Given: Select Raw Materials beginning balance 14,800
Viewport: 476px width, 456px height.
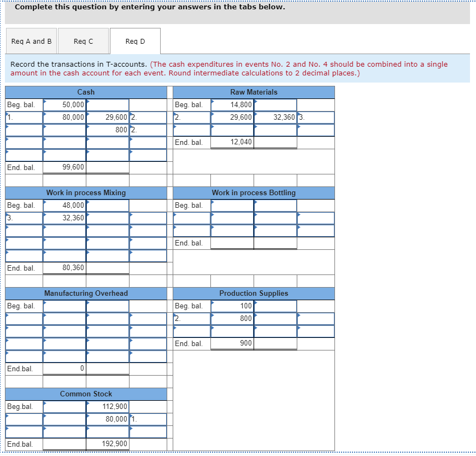Looking at the screenshot, I should click(232, 105).
